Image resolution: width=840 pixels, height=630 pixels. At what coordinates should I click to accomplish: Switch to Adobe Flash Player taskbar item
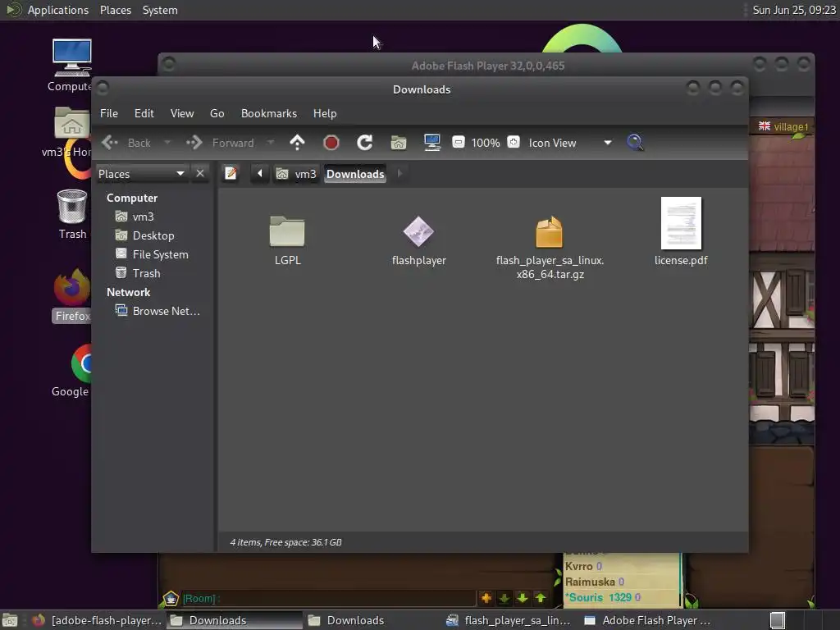point(647,620)
